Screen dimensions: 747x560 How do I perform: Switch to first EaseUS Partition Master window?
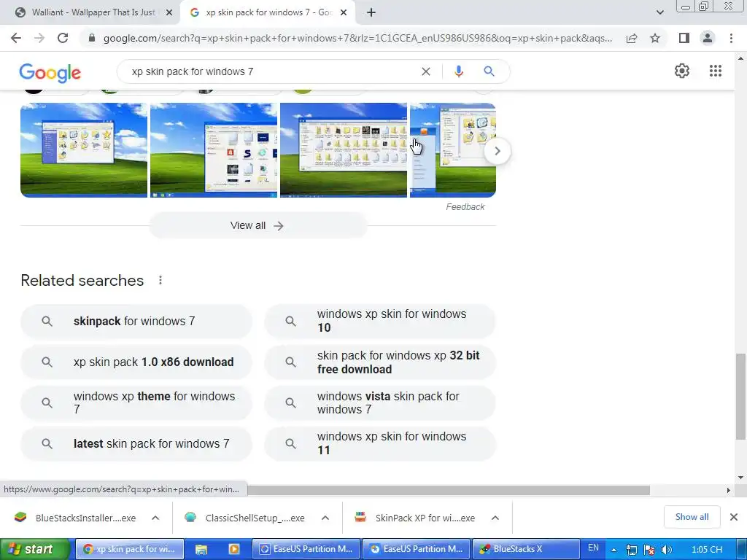click(306, 549)
